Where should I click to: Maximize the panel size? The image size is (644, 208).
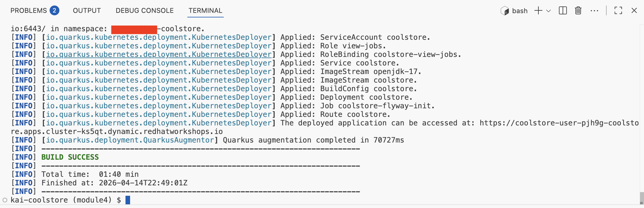618,11
